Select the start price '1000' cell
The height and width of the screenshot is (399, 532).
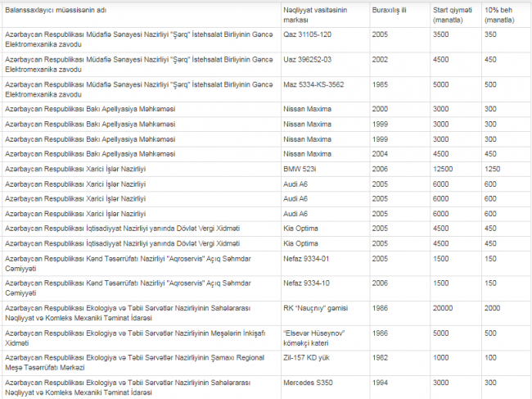coord(456,363)
